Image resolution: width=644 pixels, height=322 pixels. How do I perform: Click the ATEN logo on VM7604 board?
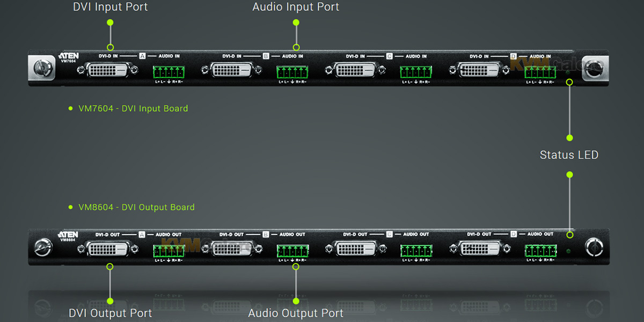point(68,56)
